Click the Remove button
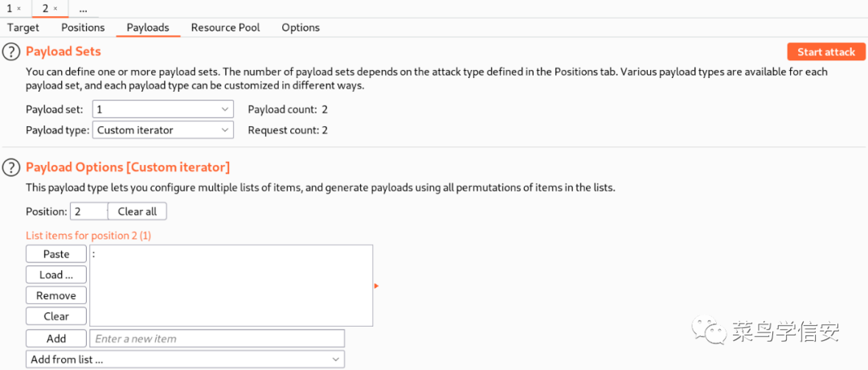 pyautogui.click(x=56, y=296)
